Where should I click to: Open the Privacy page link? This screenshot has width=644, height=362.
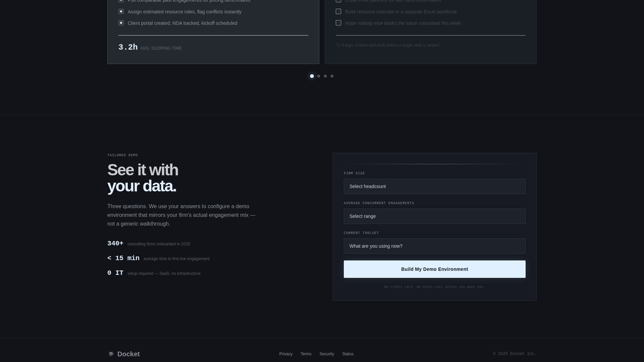285,354
